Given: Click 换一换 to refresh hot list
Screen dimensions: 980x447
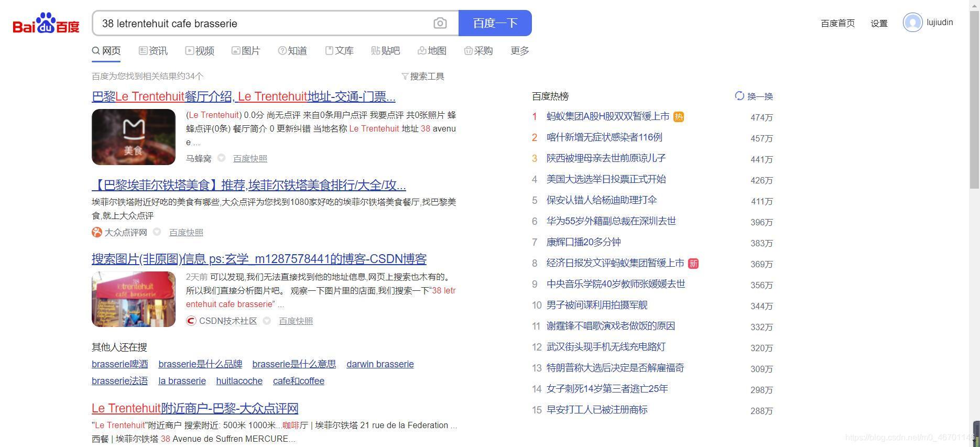Looking at the screenshot, I should click(760, 96).
